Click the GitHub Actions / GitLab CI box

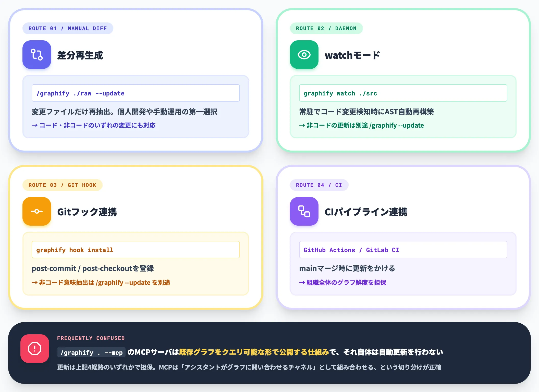tap(403, 250)
